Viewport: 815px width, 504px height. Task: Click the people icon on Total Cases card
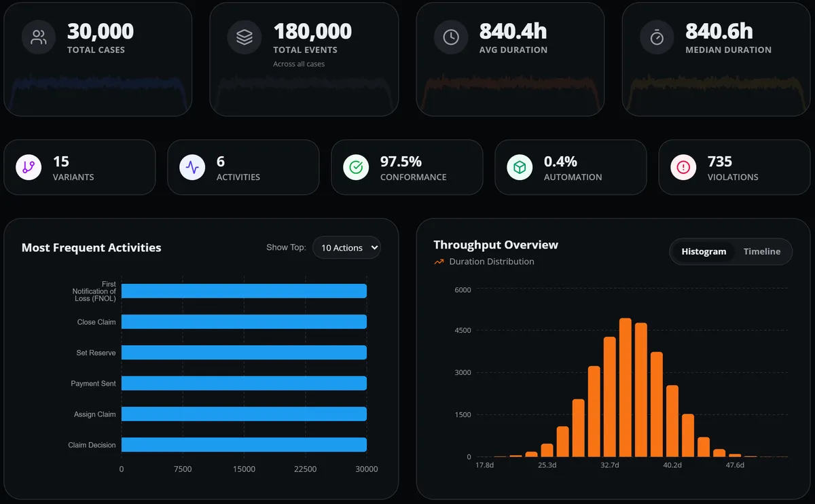[x=39, y=37]
